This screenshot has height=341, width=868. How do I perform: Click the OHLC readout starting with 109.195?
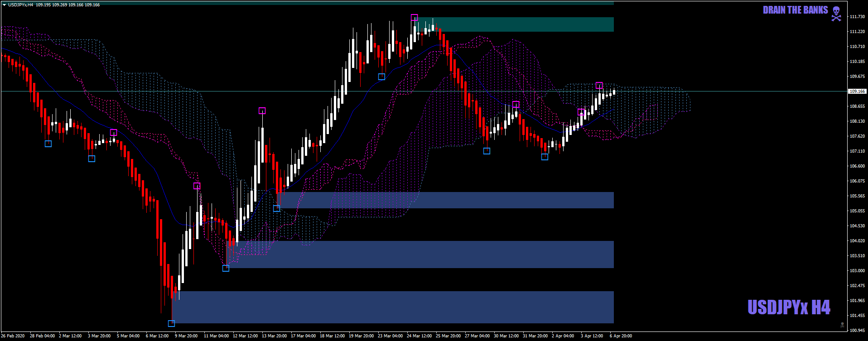(68, 5)
